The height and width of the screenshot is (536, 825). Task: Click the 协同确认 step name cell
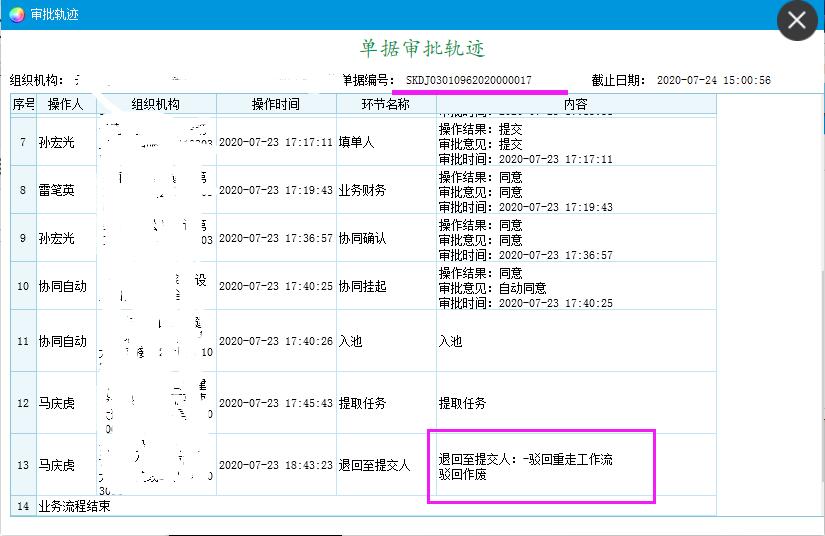pos(362,240)
